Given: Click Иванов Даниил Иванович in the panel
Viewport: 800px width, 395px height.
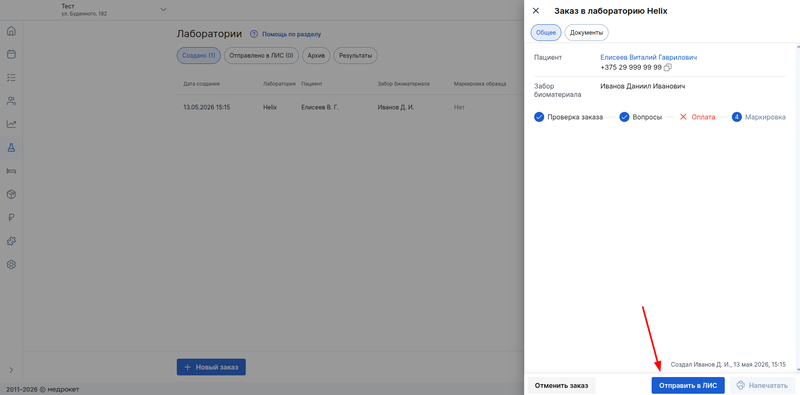Looking at the screenshot, I should click(x=643, y=86).
